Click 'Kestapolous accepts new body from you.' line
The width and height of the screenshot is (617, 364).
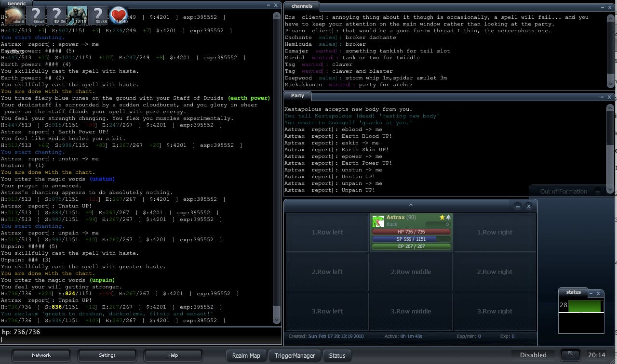coord(349,109)
